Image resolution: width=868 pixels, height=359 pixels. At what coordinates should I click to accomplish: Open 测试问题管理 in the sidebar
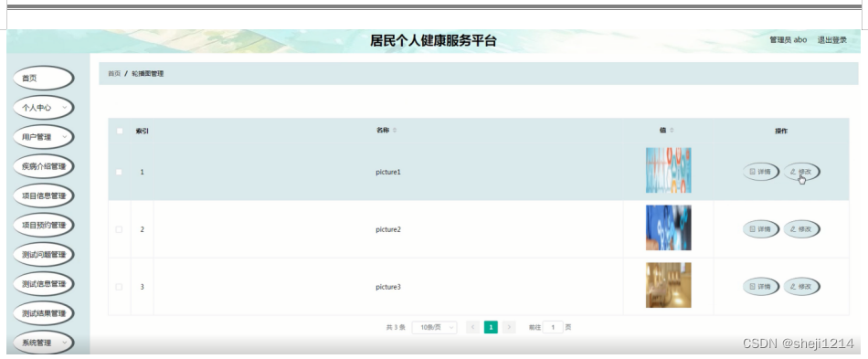(43, 255)
